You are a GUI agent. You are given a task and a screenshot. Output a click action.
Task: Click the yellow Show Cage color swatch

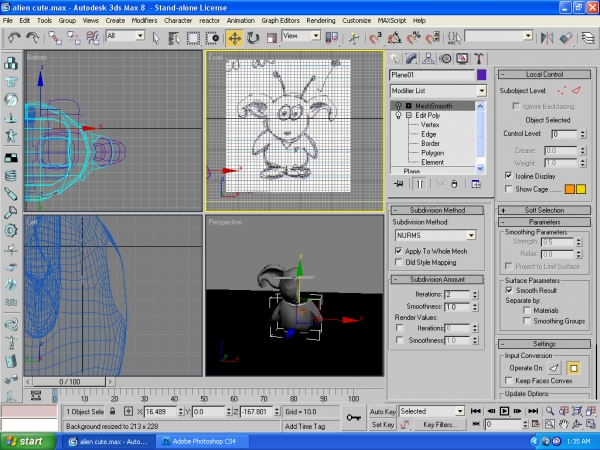(581, 189)
